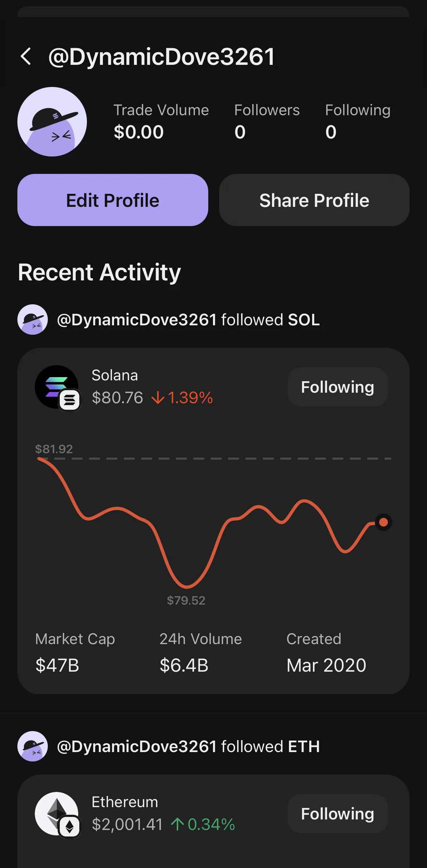Tap the Market Cap $47B value
427x868 pixels.
(x=57, y=665)
